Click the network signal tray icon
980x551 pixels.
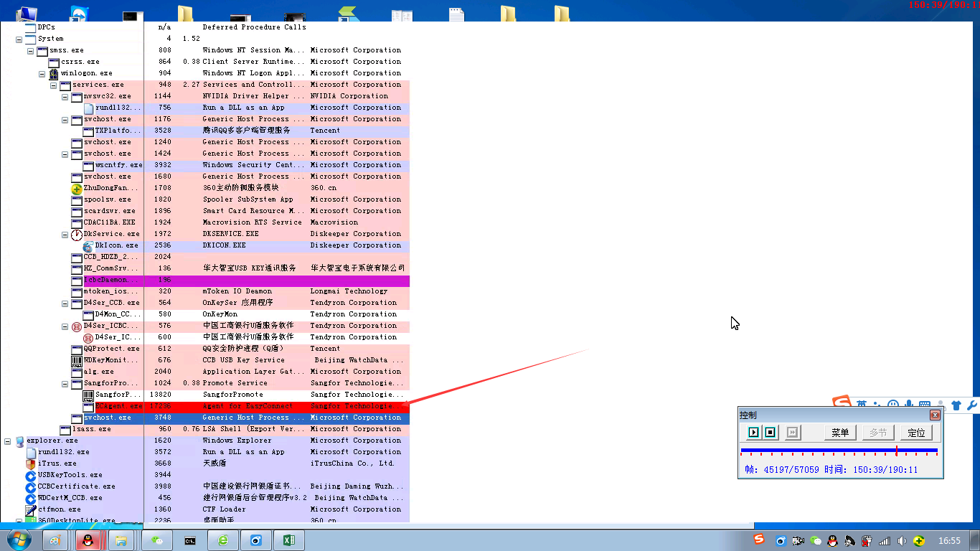(x=885, y=540)
